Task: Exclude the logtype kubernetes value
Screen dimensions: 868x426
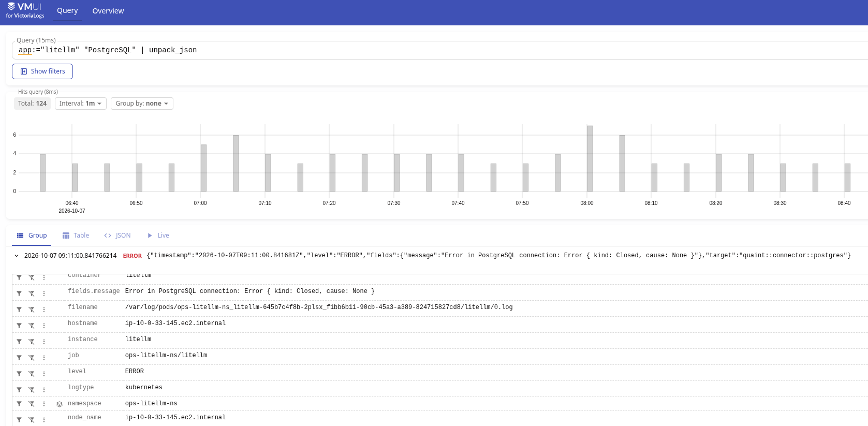Action: coord(32,390)
